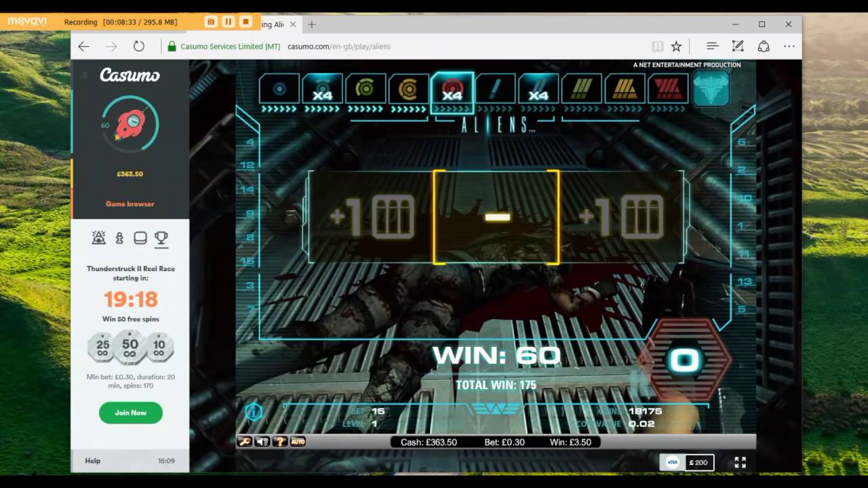868x488 pixels.
Task: Make a web note
Action: (738, 46)
